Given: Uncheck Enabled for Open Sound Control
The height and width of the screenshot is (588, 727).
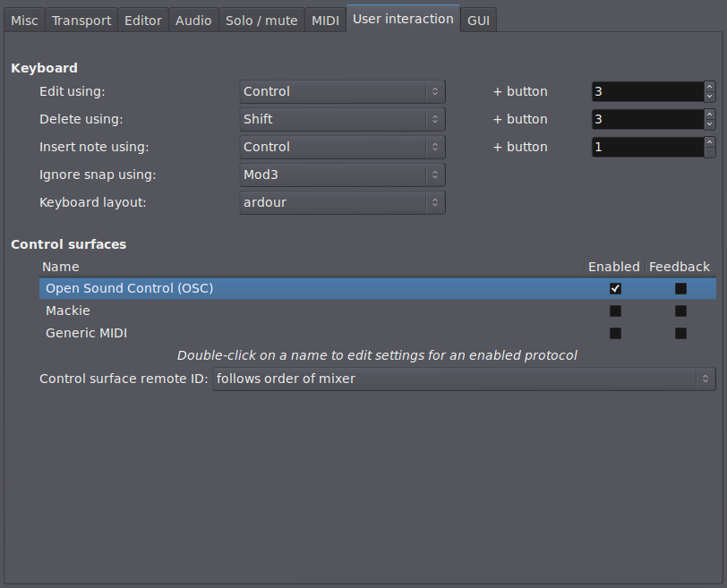Looking at the screenshot, I should (615, 288).
